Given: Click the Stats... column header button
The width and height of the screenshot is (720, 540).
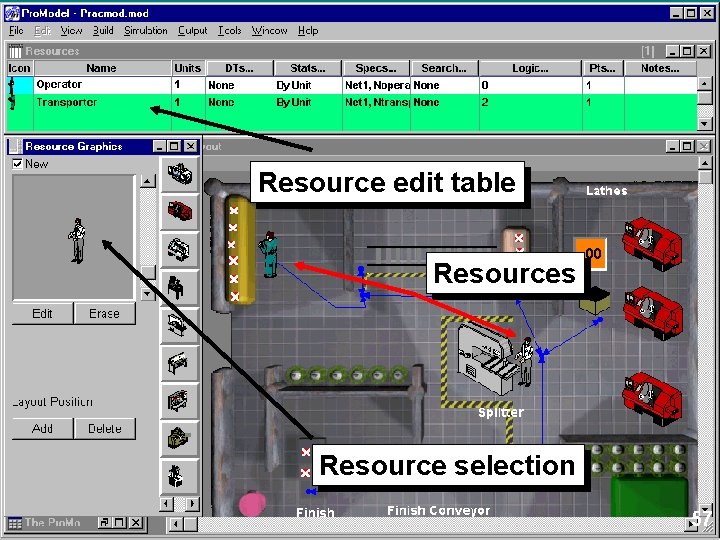Looking at the screenshot, I should point(307,68).
